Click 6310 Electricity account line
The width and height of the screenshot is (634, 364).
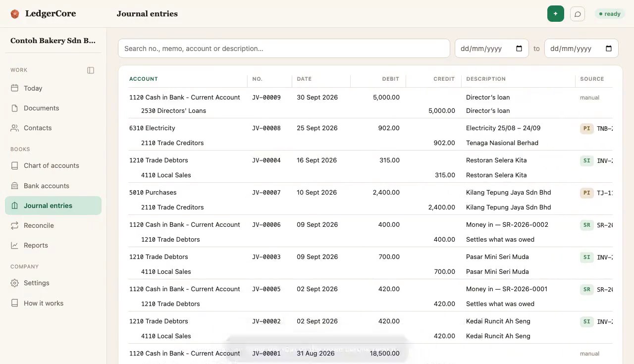152,128
